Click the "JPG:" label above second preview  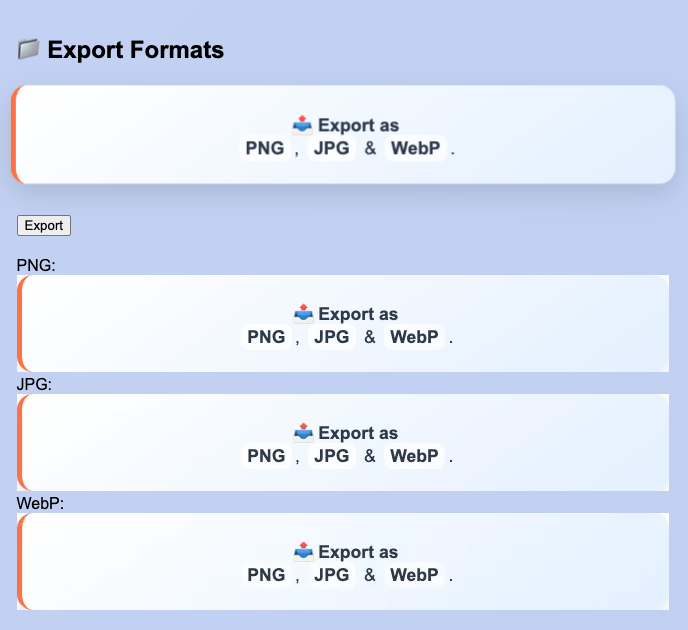[34, 384]
